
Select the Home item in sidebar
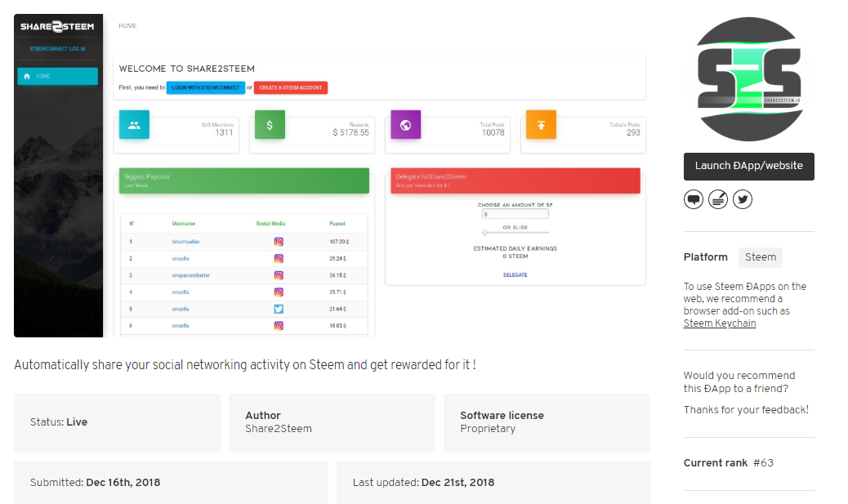(x=57, y=76)
